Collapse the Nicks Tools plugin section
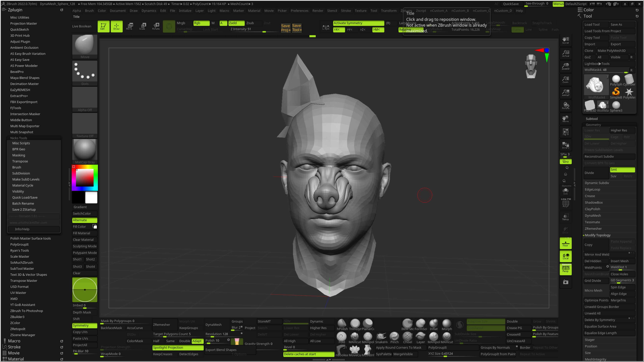The width and height of the screenshot is (644, 362). pos(19,138)
